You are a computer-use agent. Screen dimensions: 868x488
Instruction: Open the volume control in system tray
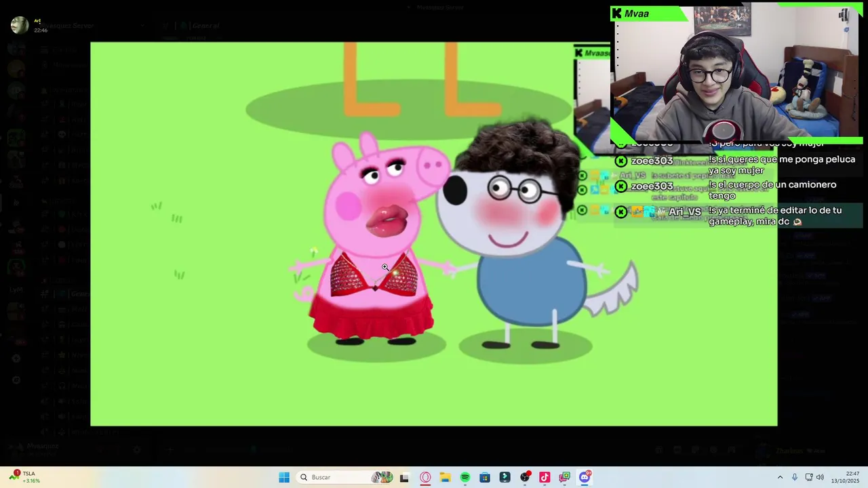pos(820,477)
